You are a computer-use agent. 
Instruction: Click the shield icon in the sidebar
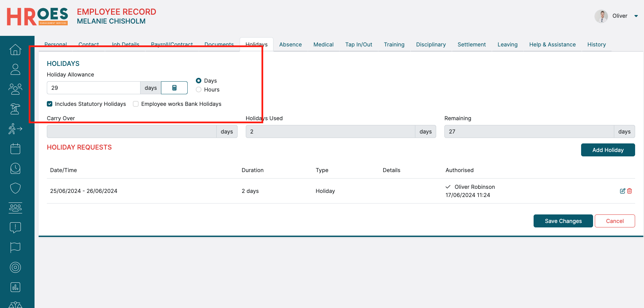(15, 188)
